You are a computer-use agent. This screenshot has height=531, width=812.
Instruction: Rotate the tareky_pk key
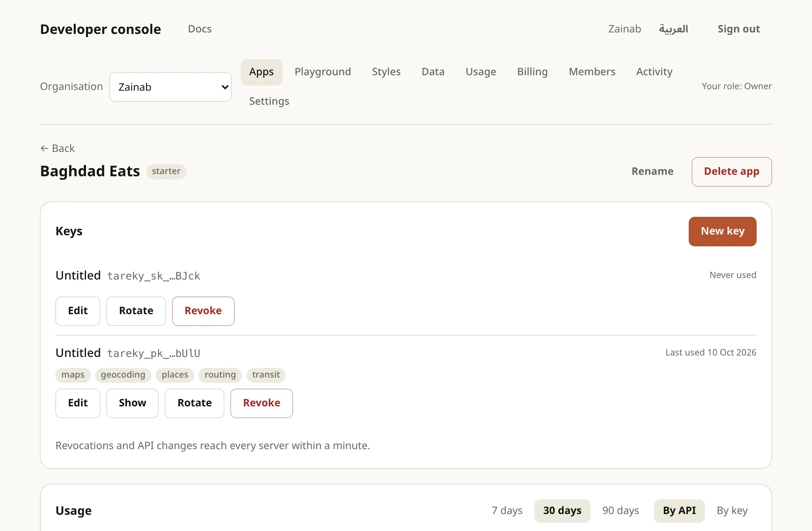click(x=195, y=403)
